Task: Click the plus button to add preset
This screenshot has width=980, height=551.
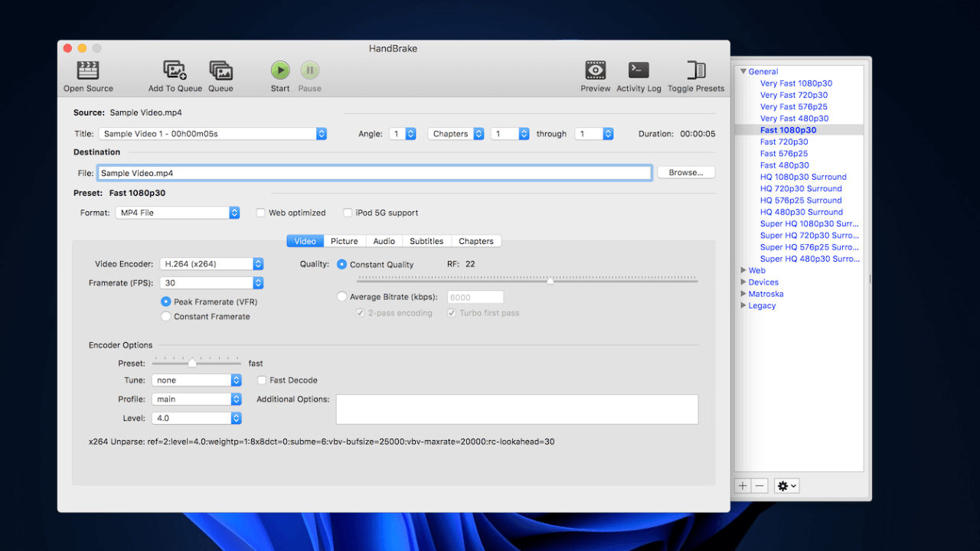Action: click(743, 486)
